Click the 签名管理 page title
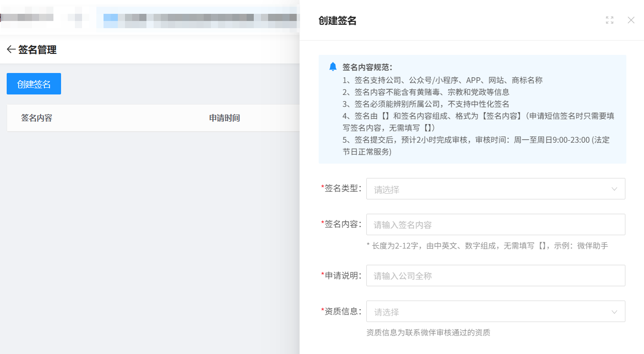The image size is (644, 354). click(x=38, y=50)
